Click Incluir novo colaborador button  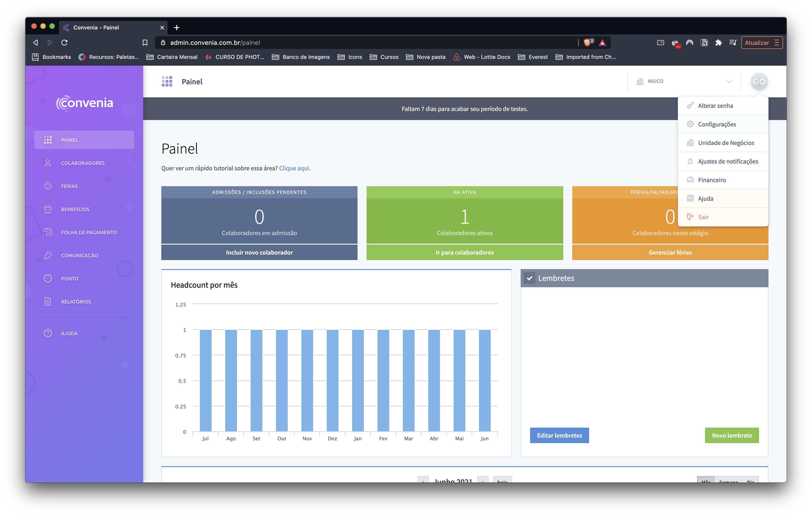pos(259,252)
